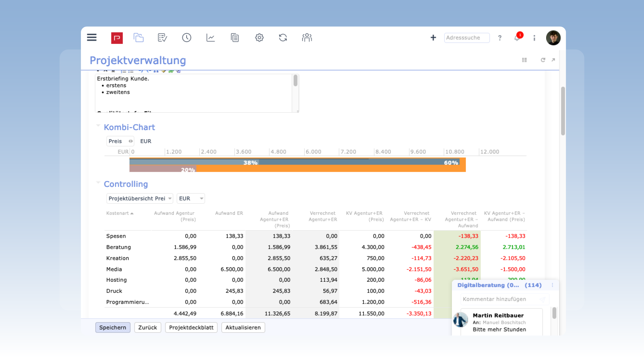Click the Adresssuche search field
Image resolution: width=644 pixels, height=362 pixels.
466,38
